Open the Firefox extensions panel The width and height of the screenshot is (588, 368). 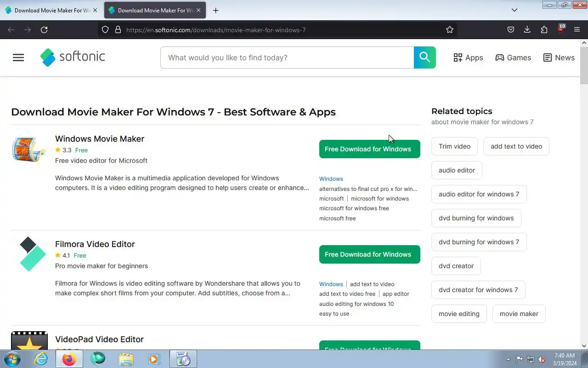(544, 30)
